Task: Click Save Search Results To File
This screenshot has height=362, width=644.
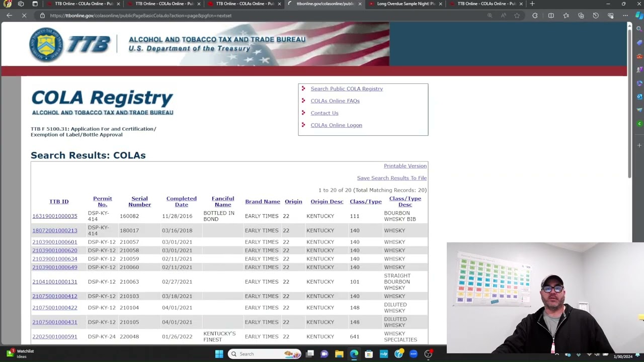Action: pos(392,178)
